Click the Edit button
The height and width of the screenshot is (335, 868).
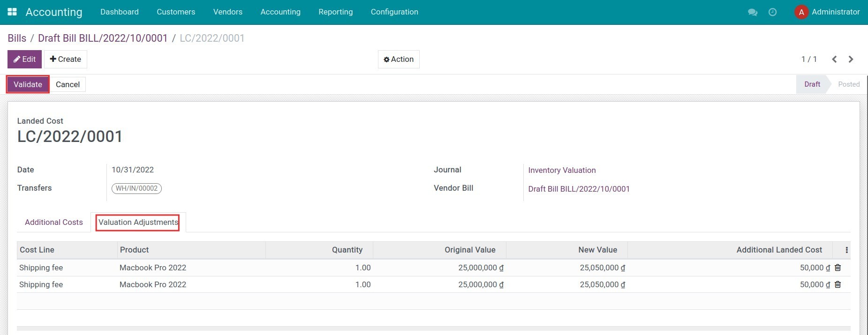24,59
